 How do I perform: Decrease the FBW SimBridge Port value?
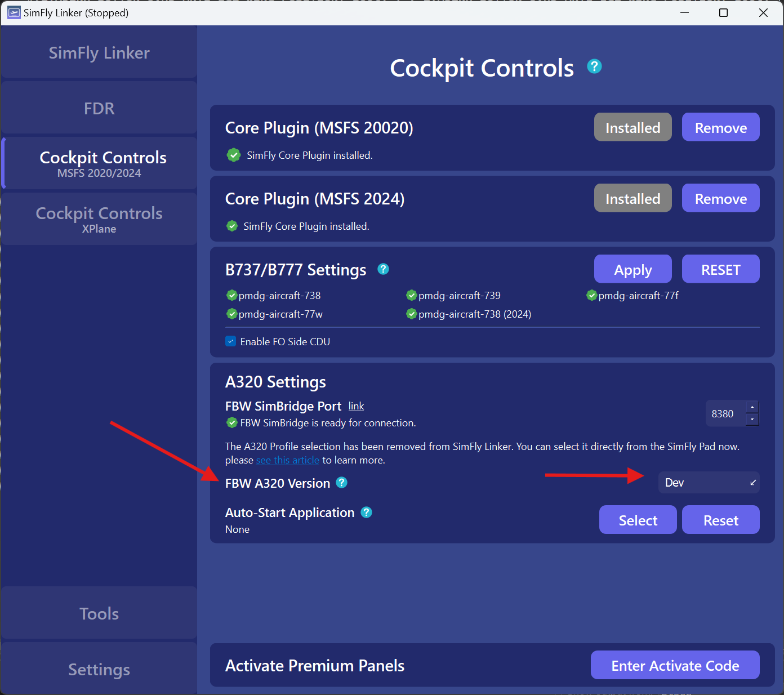[x=752, y=420]
